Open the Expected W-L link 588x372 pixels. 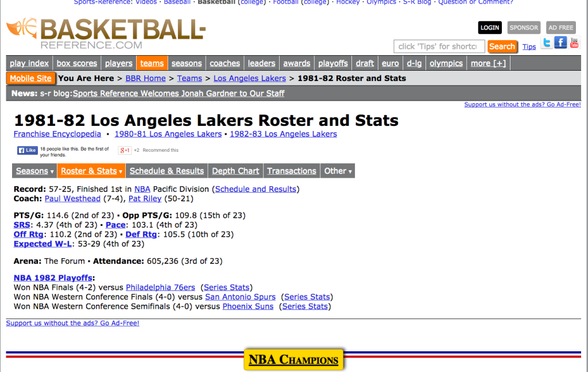[x=42, y=244]
